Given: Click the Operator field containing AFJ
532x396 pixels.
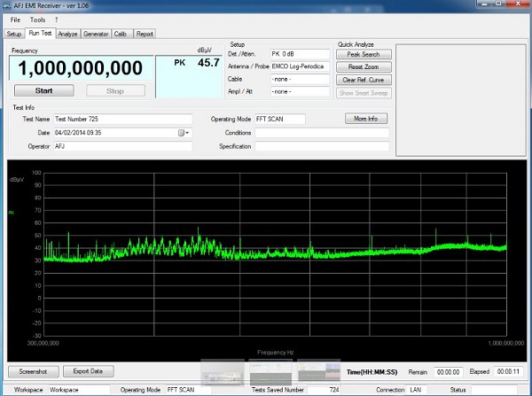Looking at the screenshot, I should pos(123,146).
